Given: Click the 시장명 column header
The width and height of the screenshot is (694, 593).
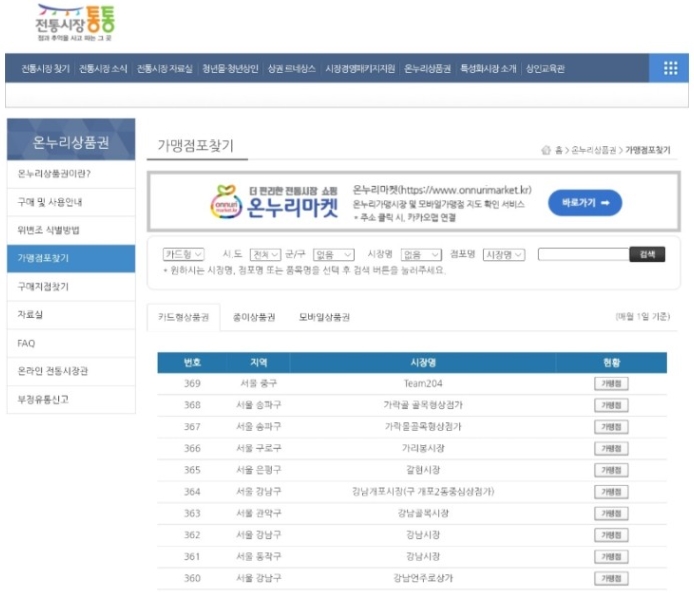Looking at the screenshot, I should coord(423,363).
